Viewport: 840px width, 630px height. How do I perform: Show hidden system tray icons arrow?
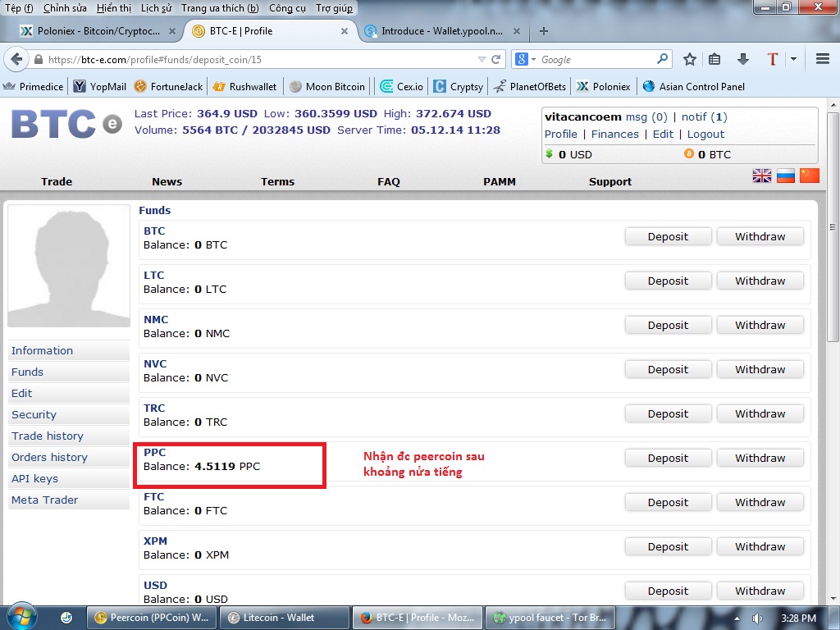pyautogui.click(x=737, y=619)
